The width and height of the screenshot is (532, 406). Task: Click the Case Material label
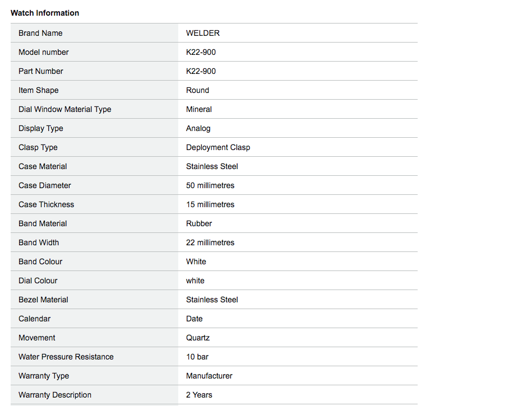tap(43, 166)
